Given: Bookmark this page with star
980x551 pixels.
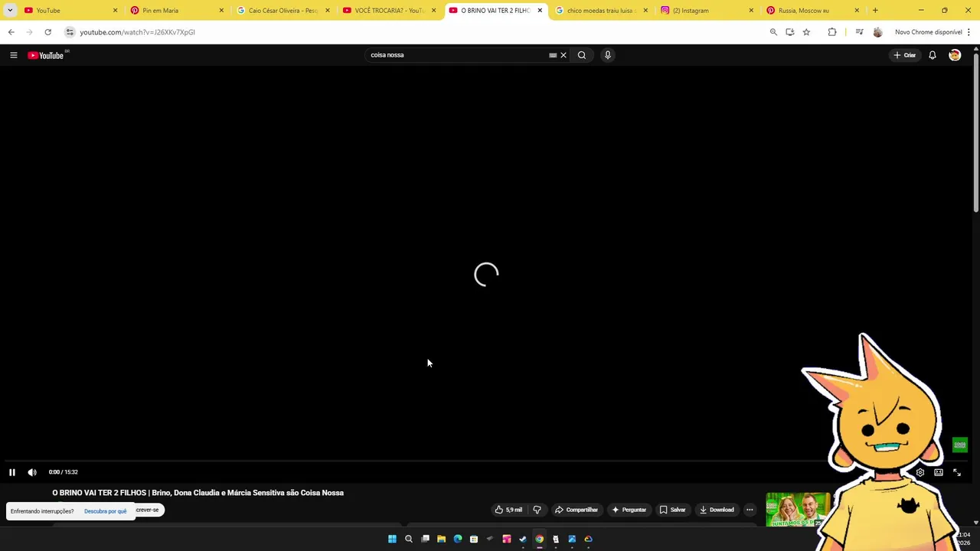Looking at the screenshot, I should [x=806, y=32].
